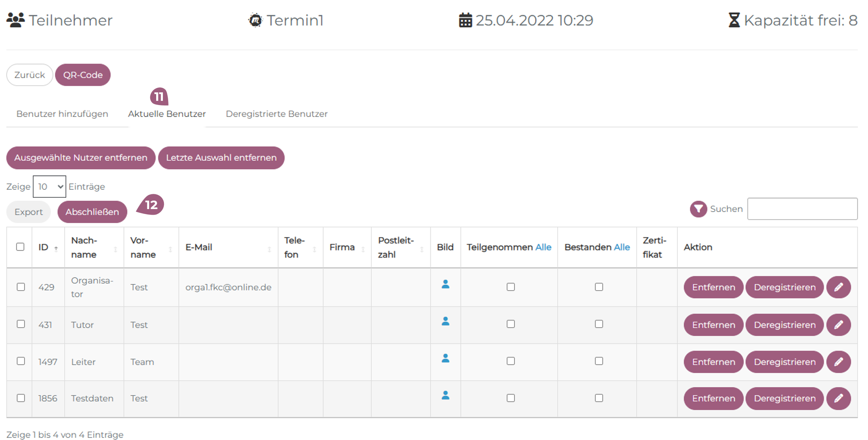This screenshot has width=868, height=440.
Task: Click into the Suchen search field
Action: (x=802, y=209)
